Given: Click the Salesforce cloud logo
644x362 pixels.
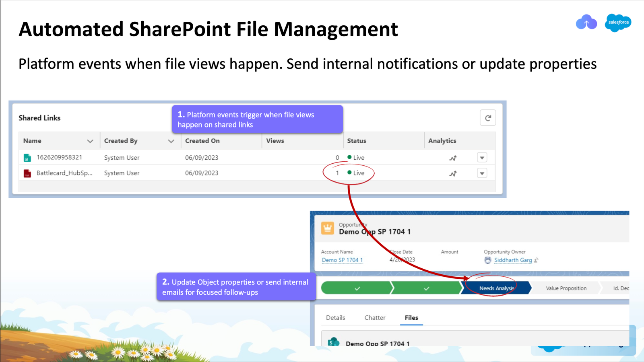Looking at the screenshot, I should (x=618, y=23).
